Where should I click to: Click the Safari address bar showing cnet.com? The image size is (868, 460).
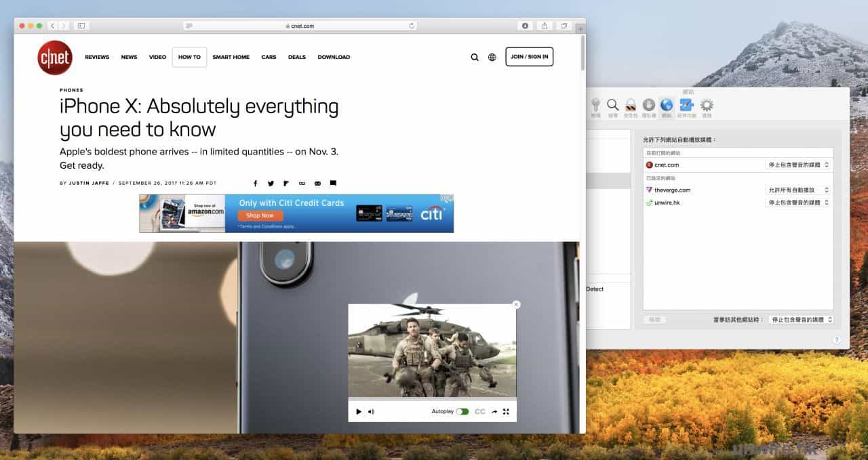[300, 26]
